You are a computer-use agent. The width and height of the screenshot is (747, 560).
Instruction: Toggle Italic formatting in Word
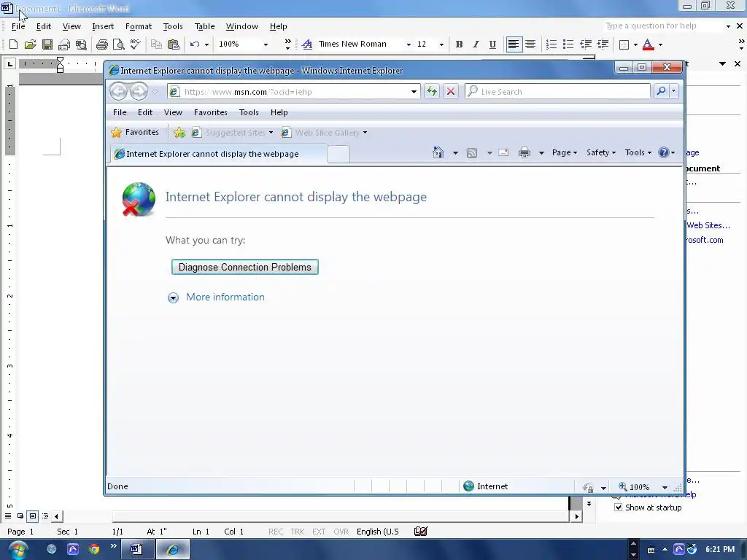[476, 44]
